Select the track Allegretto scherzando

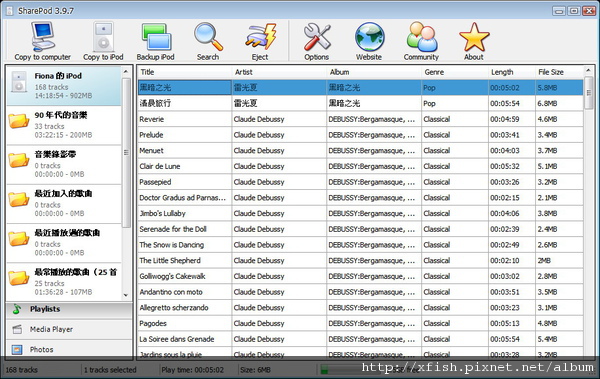(184, 307)
